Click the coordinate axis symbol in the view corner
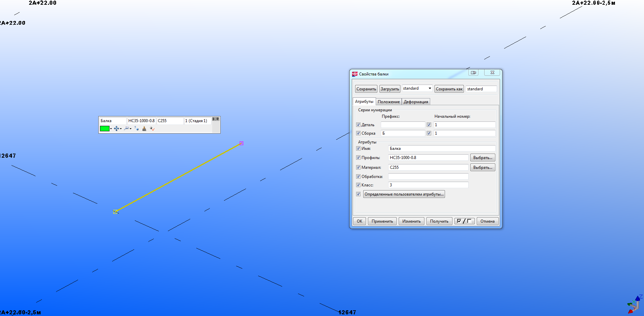The image size is (644, 316). point(634,304)
